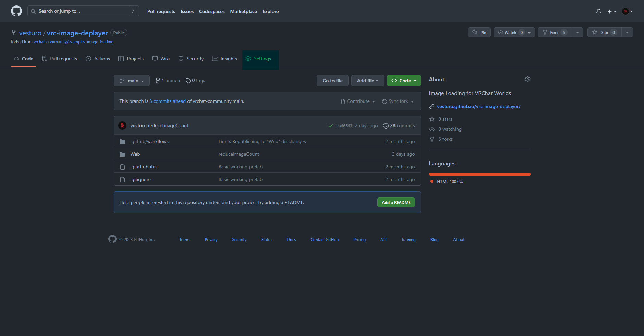The width and height of the screenshot is (644, 336).
Task: Open the 28 commits history
Action: pyautogui.click(x=399, y=125)
